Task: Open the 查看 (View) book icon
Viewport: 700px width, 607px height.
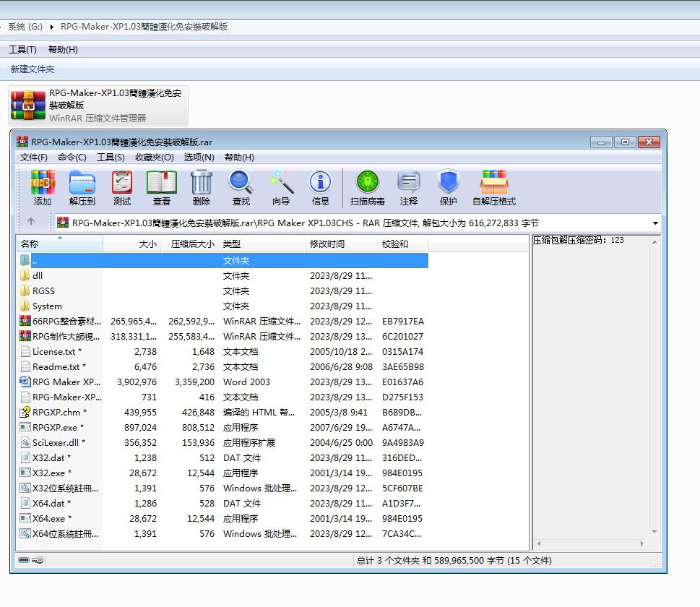Action: point(162,188)
